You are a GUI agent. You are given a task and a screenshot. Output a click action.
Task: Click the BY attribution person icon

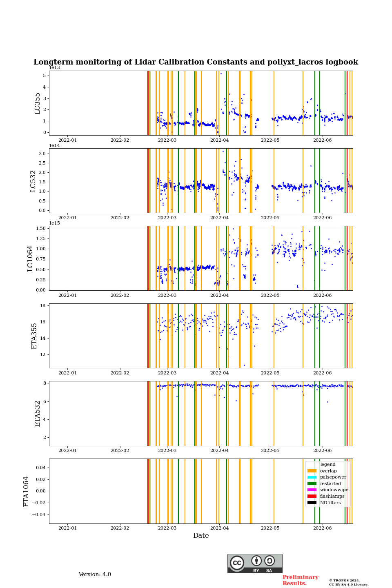pyautogui.click(x=256, y=561)
